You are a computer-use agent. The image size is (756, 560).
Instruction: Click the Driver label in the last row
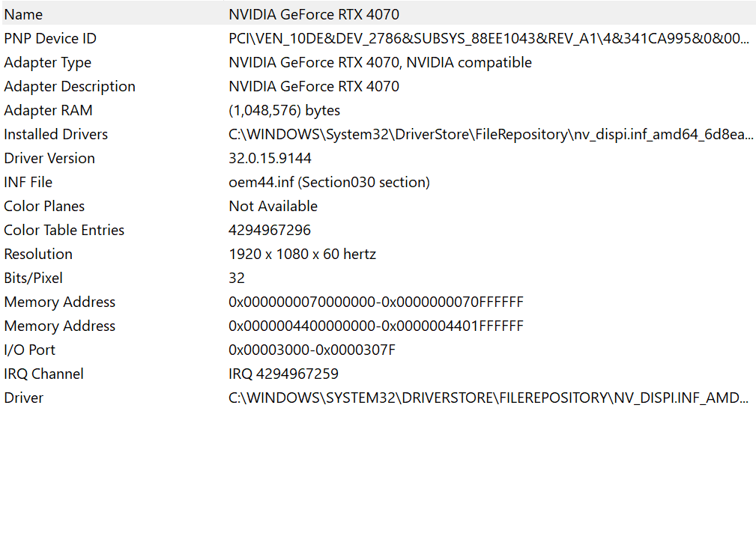tap(23, 398)
